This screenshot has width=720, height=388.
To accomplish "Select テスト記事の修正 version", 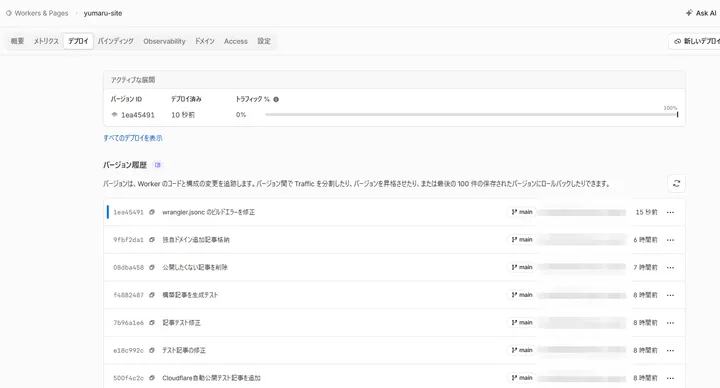I will (x=184, y=350).
